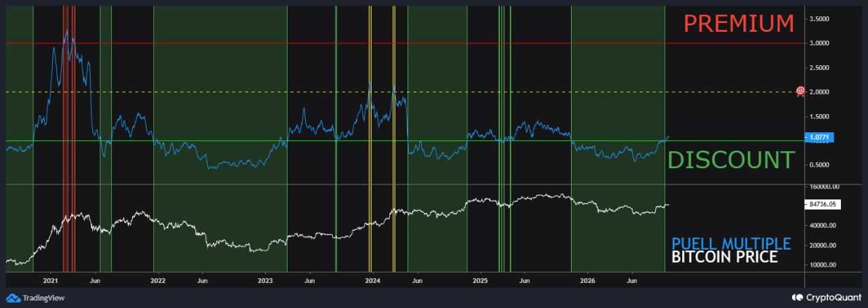
Task: Click the Jun label after 2026
Action: point(632,280)
